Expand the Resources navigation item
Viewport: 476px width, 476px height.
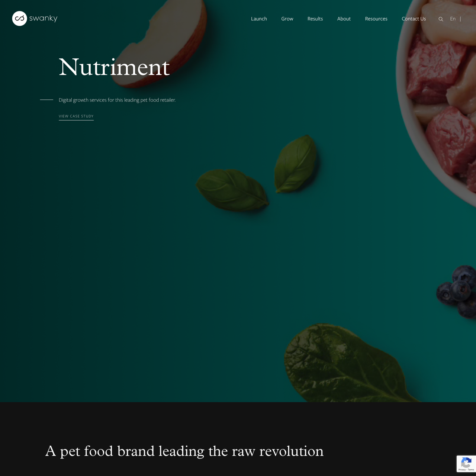[x=376, y=19]
